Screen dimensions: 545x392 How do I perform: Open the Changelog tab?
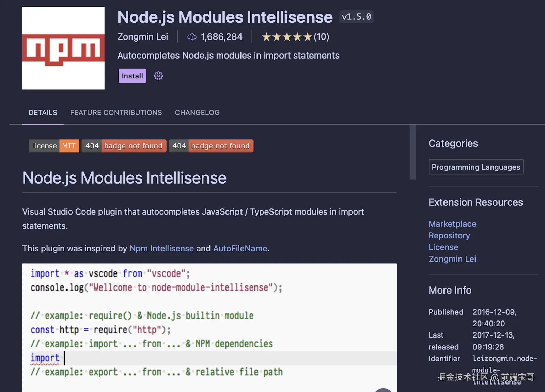click(x=197, y=113)
